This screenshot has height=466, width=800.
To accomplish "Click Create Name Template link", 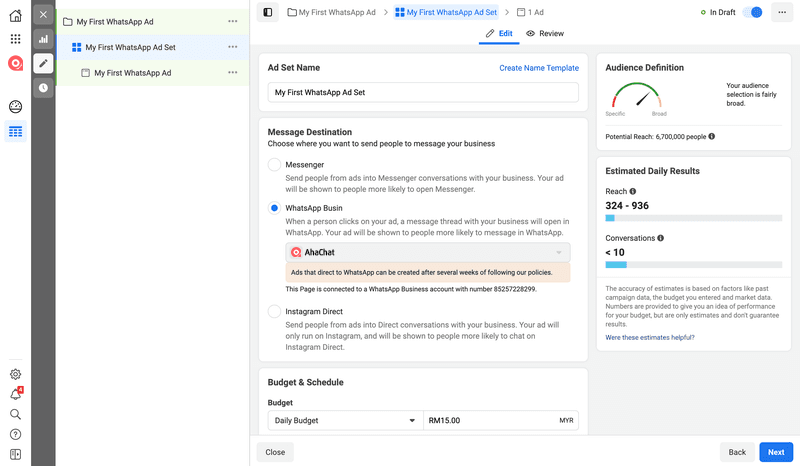I will [x=538, y=68].
